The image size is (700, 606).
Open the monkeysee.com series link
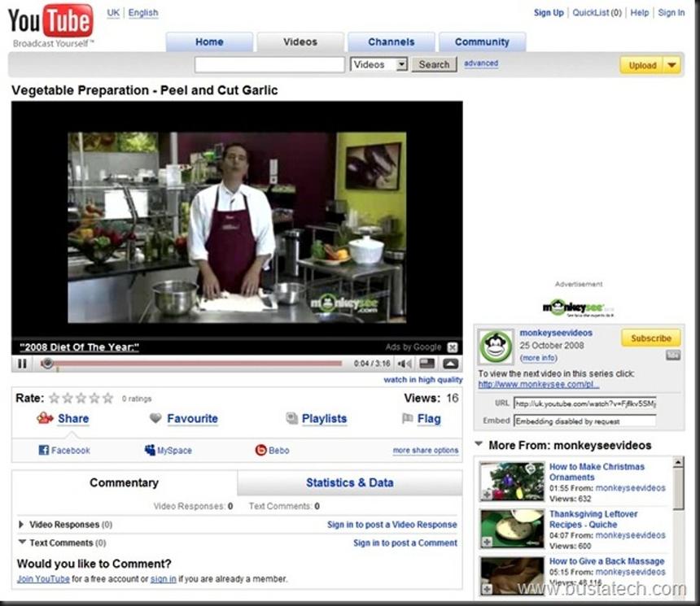pos(538,384)
